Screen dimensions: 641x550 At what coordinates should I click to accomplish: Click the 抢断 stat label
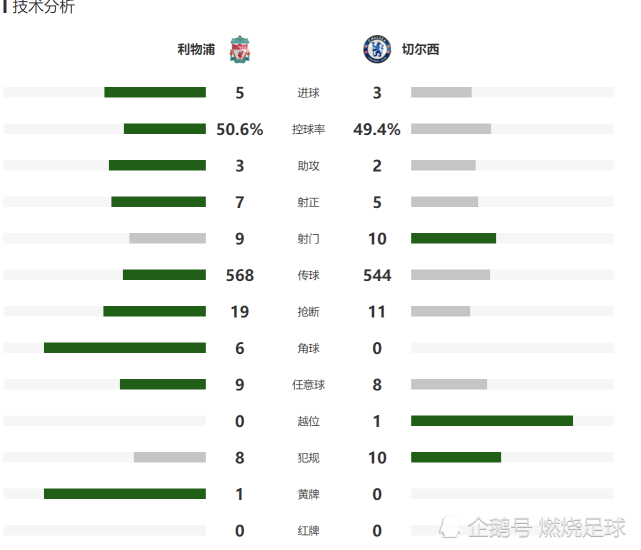pos(308,312)
